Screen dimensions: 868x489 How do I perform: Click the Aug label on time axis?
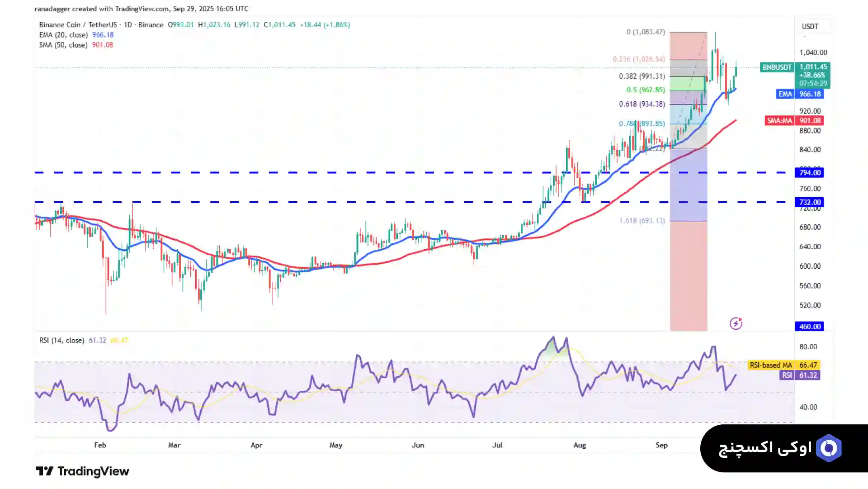point(579,445)
